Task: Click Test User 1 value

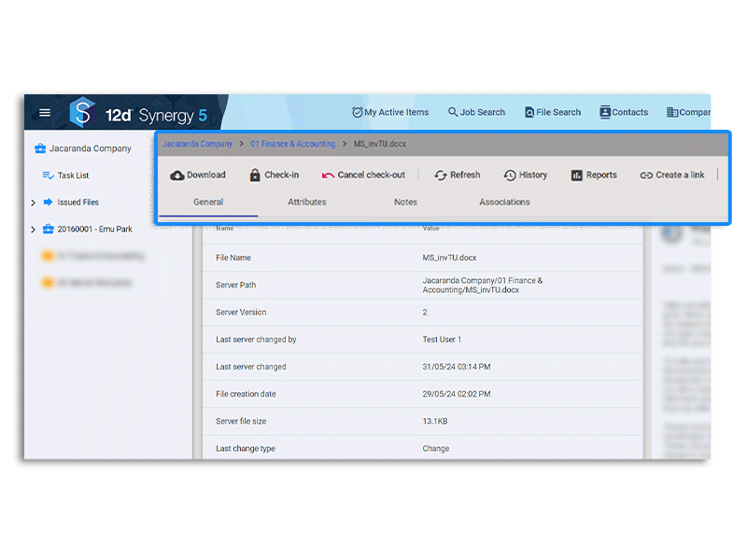Action: tap(442, 340)
